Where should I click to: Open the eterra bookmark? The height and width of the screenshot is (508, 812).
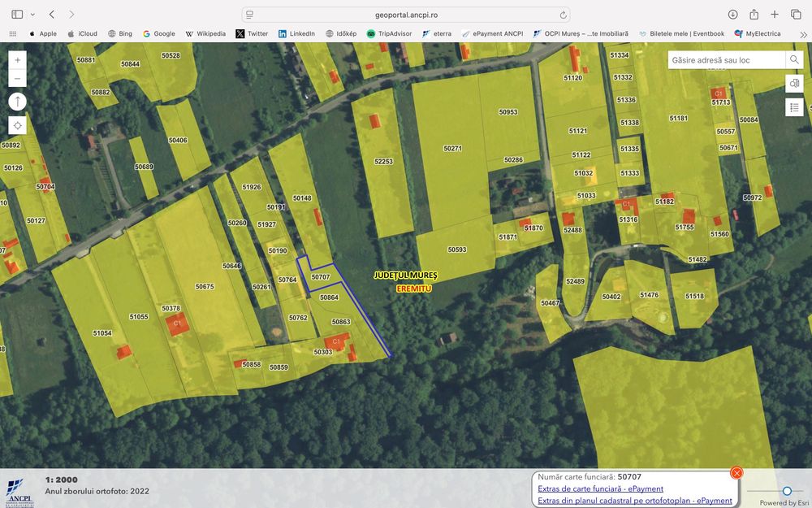437,33
